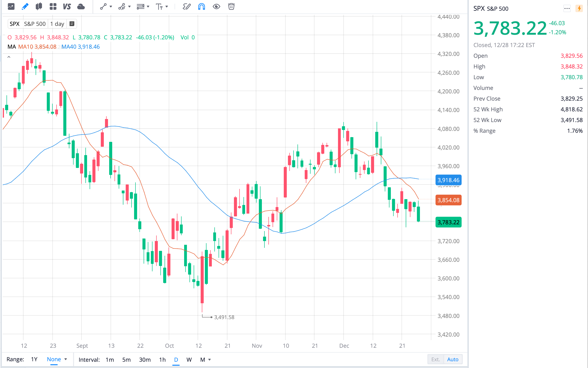Click the VS compare symbols icon

[x=67, y=7]
